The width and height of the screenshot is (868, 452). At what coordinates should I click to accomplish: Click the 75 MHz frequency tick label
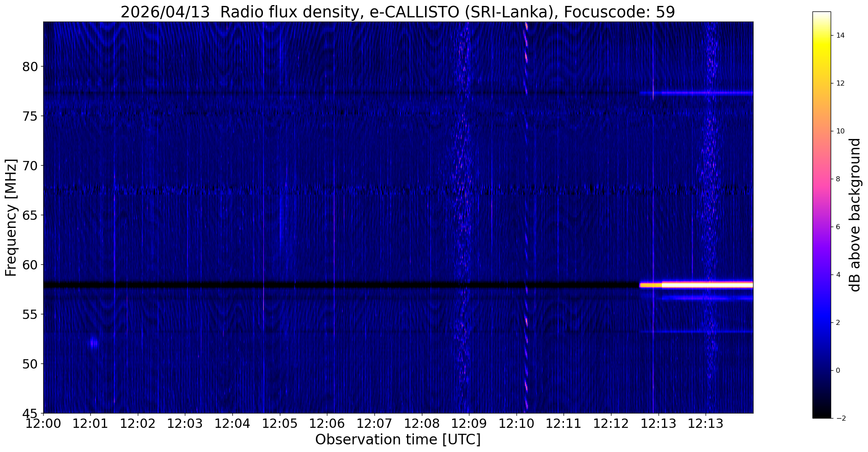tap(30, 116)
